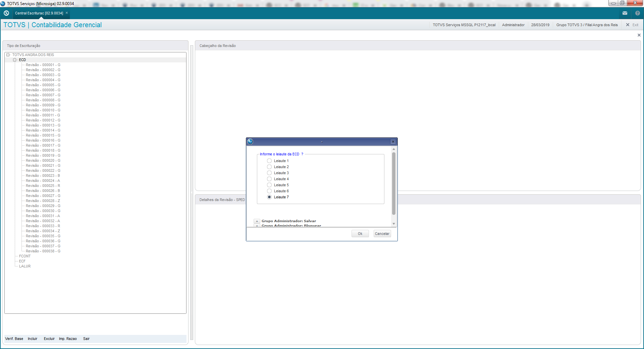Select Revisão - 000005 - G
This screenshot has height=349, width=644.
pos(43,85)
